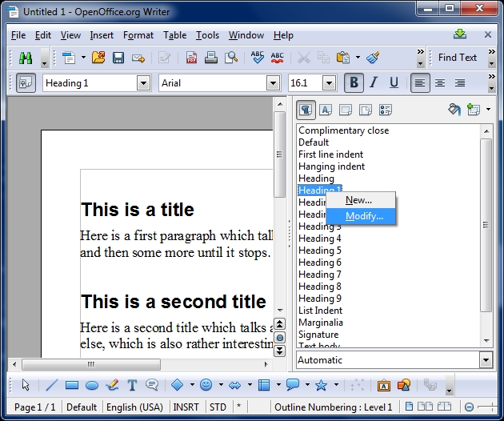Screen dimensions: 504x421
Task: Select the Callouts speech bubble tool
Action: coord(152,385)
